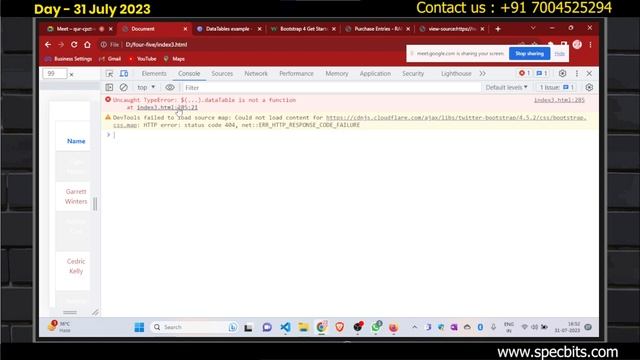Click the 1 Issue button
640x360 pixels.
click(x=556, y=87)
